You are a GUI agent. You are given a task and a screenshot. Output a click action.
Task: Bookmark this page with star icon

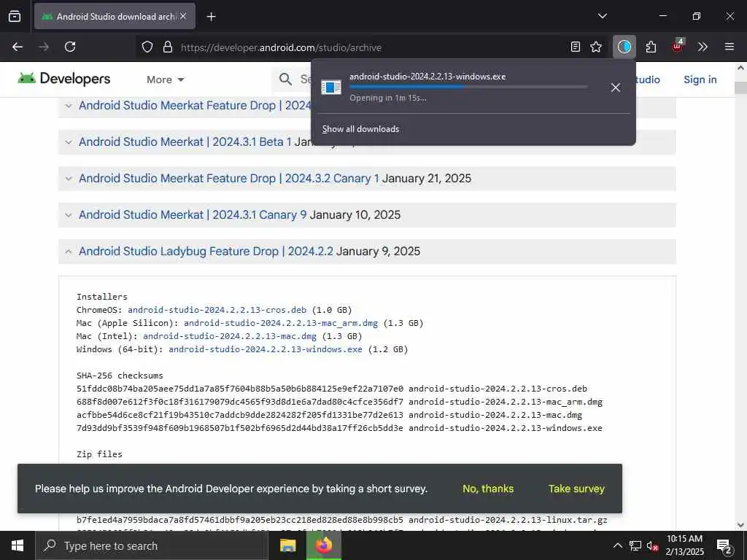596,47
